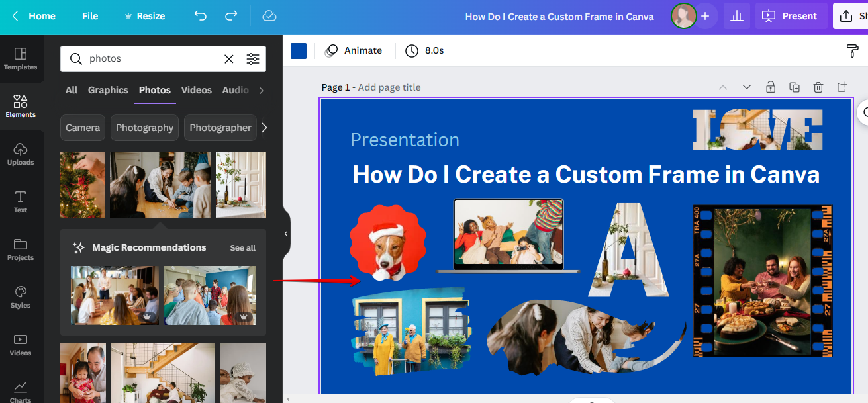Duplicate Page 1 with the copy icon
868x403 pixels.
(x=794, y=87)
